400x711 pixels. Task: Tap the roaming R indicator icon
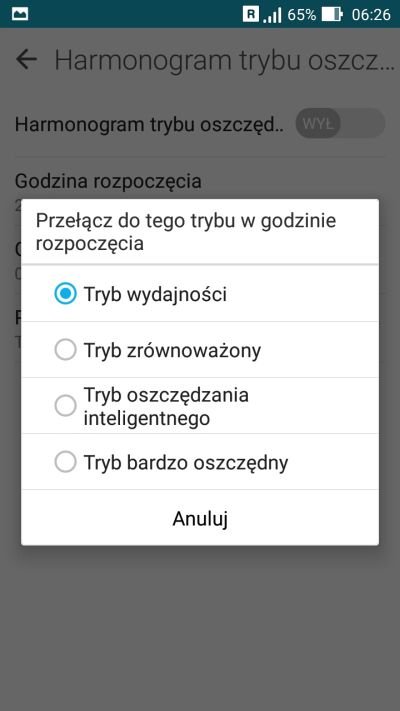tap(251, 14)
